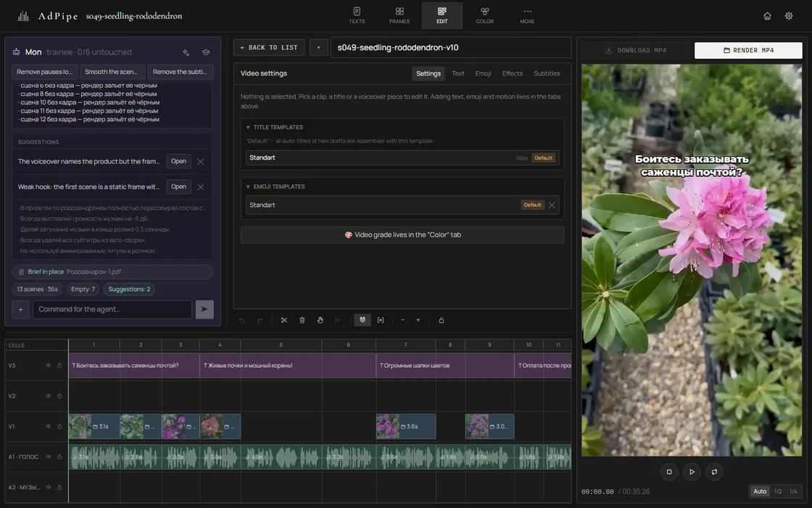Select the 3.6s video clip on V1
Screen dimensions: 812x508
point(406,427)
